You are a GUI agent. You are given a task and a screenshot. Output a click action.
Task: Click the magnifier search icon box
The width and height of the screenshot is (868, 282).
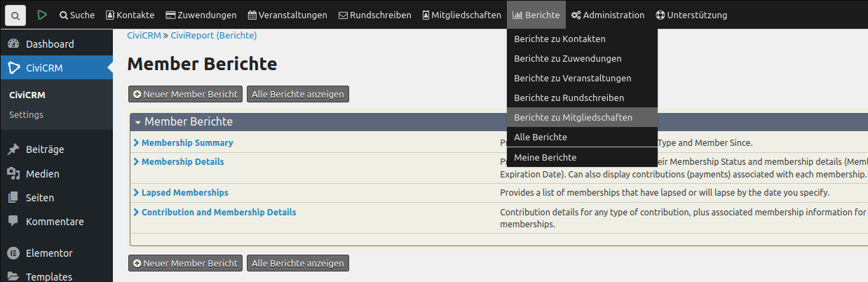click(x=15, y=15)
